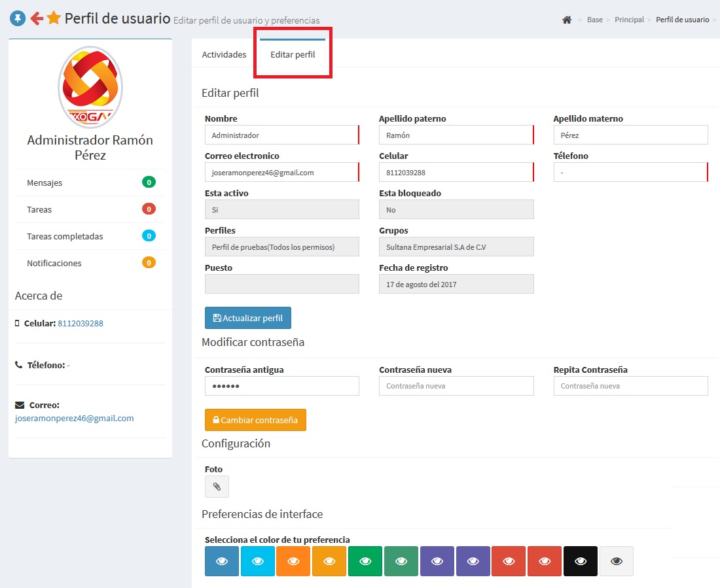Screen dimensions: 720x588
Task: Select the black color theme swatch
Action: 580,561
